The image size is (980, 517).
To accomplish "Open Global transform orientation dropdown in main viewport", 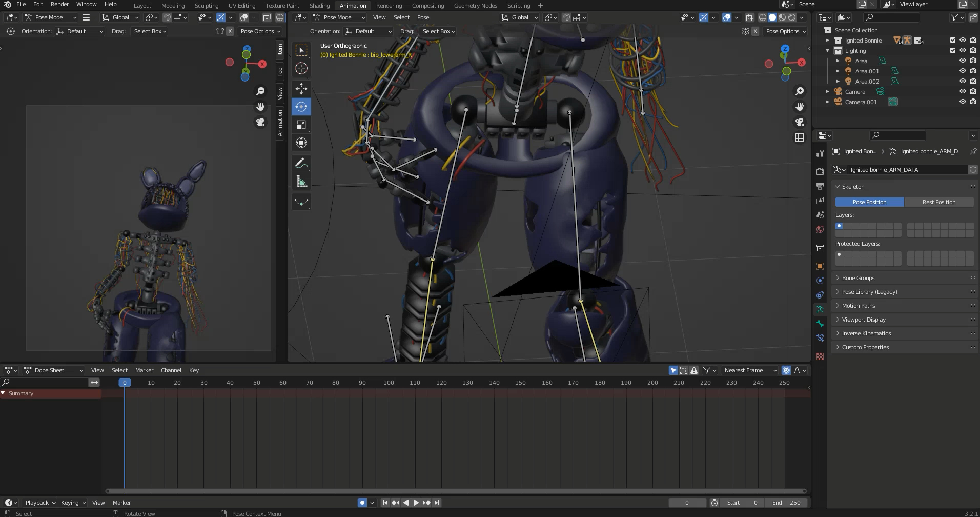I will (x=520, y=17).
